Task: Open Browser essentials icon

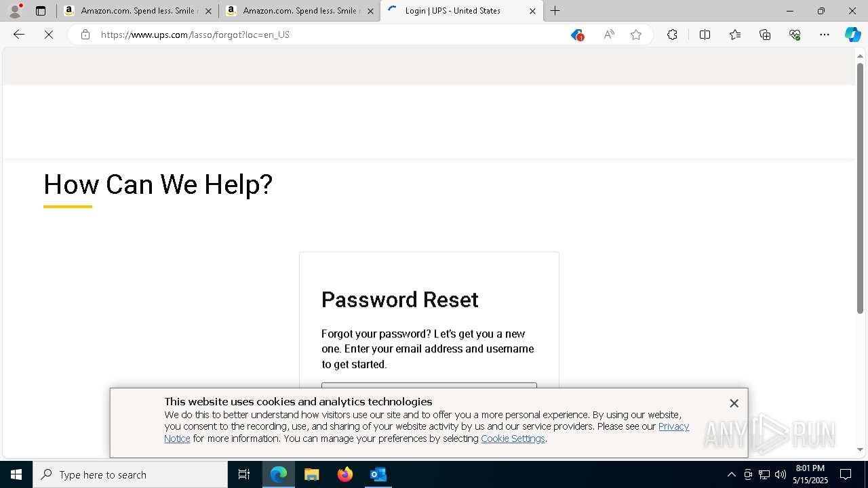Action: (795, 35)
